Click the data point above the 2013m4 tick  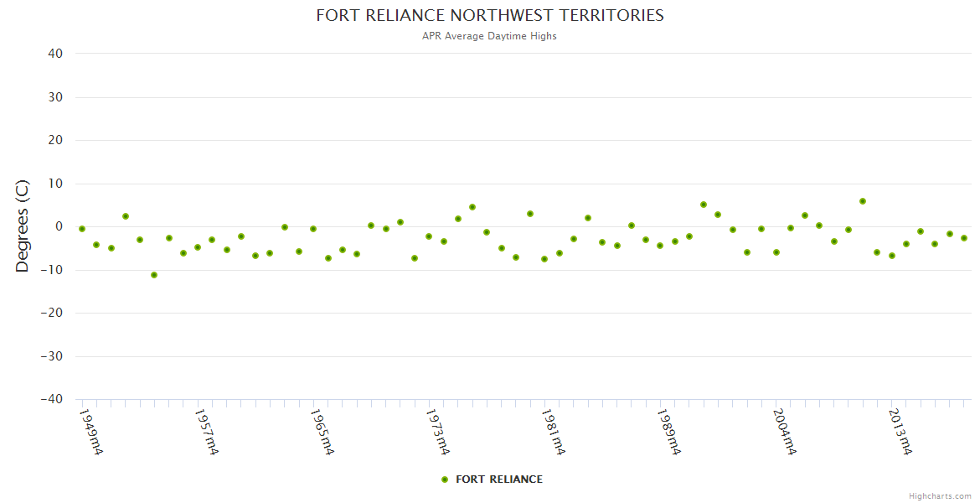click(x=892, y=256)
